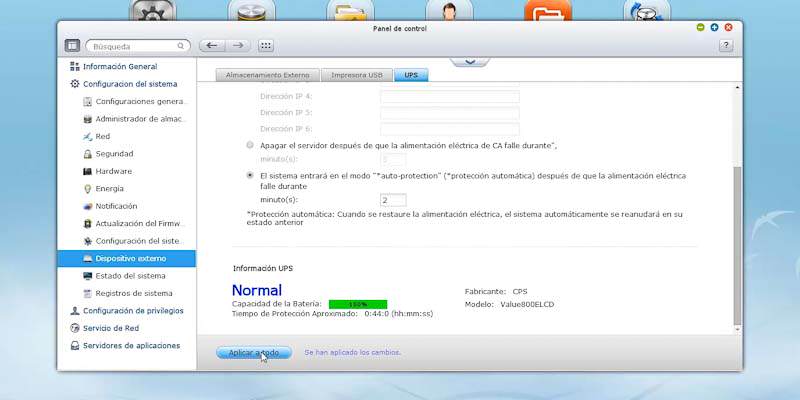This screenshot has width=800, height=400.
Task: Open the storage disk desktop icon
Action: click(252, 10)
